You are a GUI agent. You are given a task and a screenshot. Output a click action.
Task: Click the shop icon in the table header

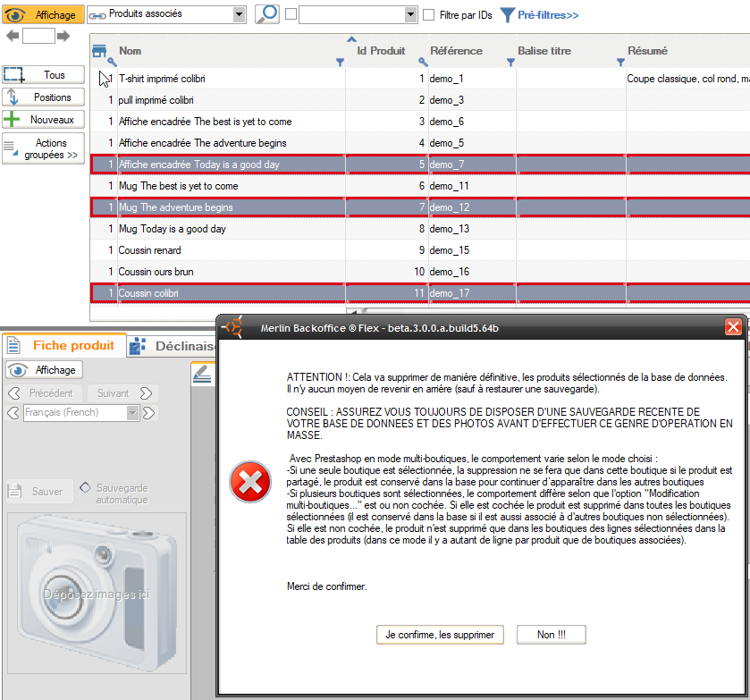click(x=100, y=51)
